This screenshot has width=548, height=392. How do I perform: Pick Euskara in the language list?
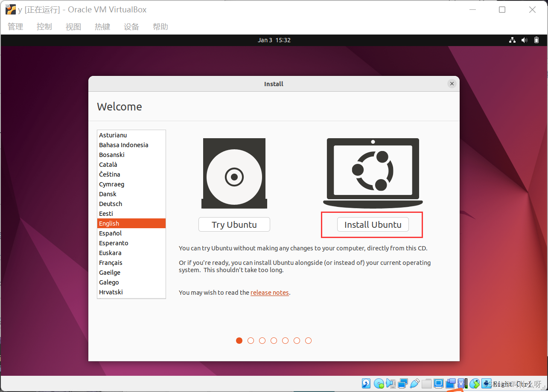(x=131, y=253)
